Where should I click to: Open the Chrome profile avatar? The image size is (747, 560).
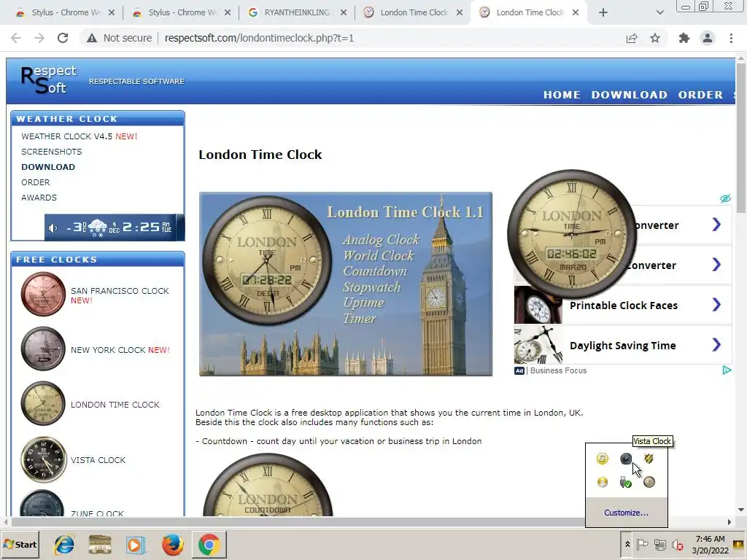(x=708, y=38)
